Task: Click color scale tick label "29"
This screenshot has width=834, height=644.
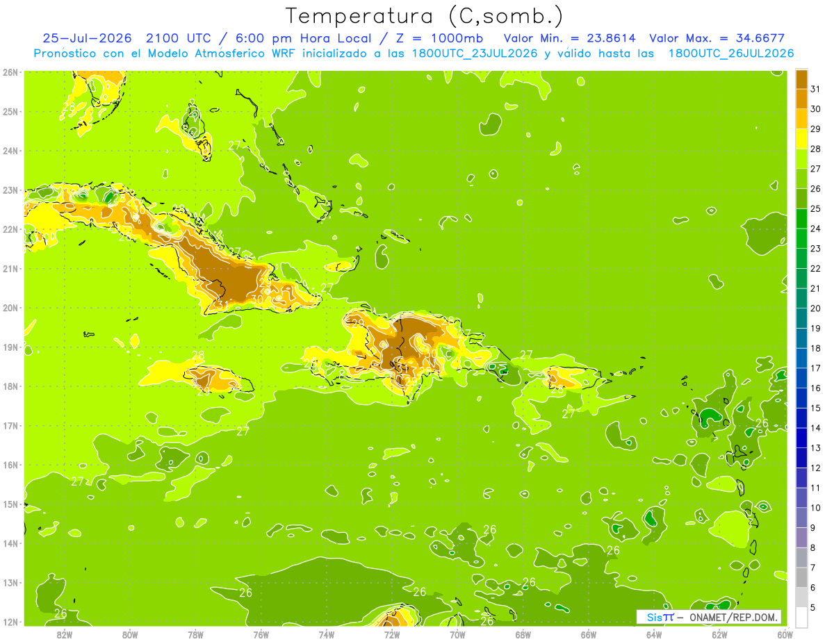Action: click(x=815, y=129)
